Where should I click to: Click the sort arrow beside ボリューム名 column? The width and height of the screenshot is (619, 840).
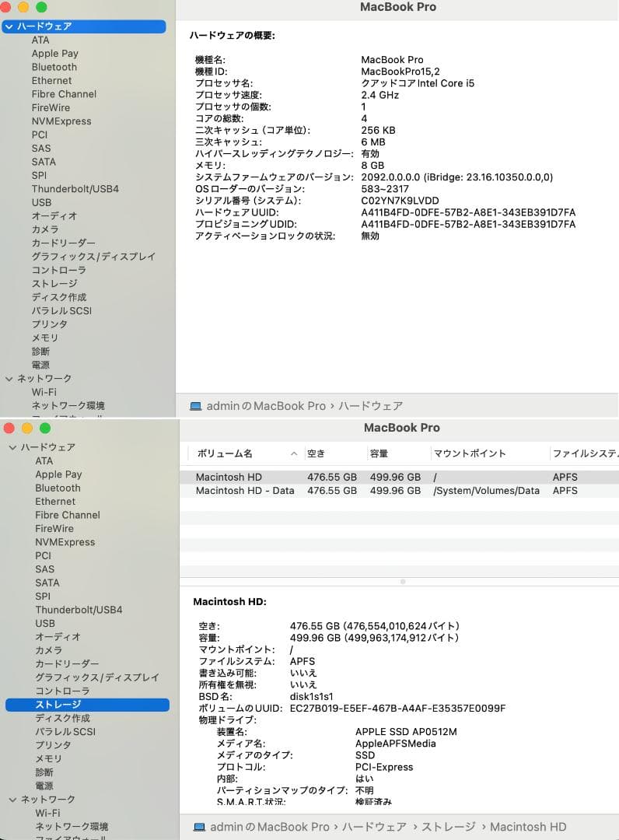click(x=294, y=453)
